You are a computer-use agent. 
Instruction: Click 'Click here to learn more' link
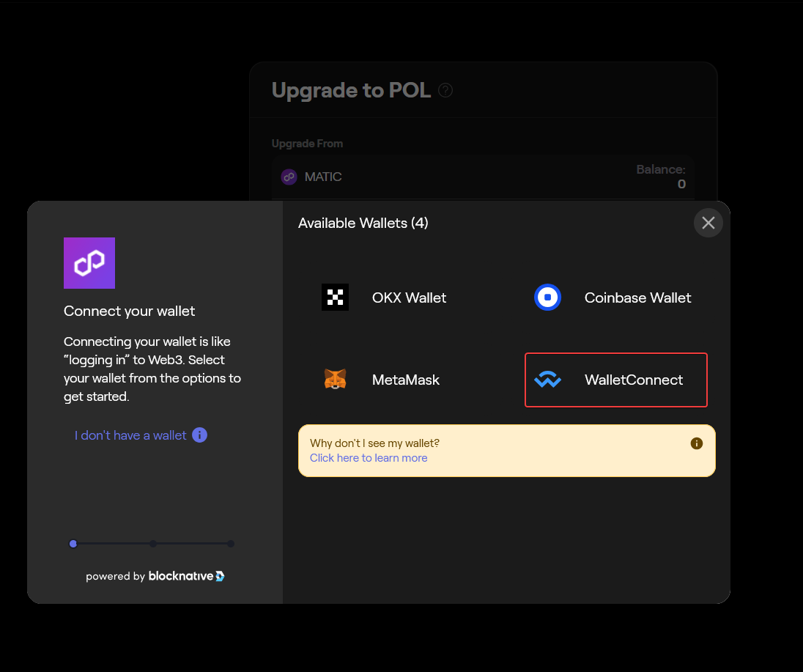pos(369,458)
